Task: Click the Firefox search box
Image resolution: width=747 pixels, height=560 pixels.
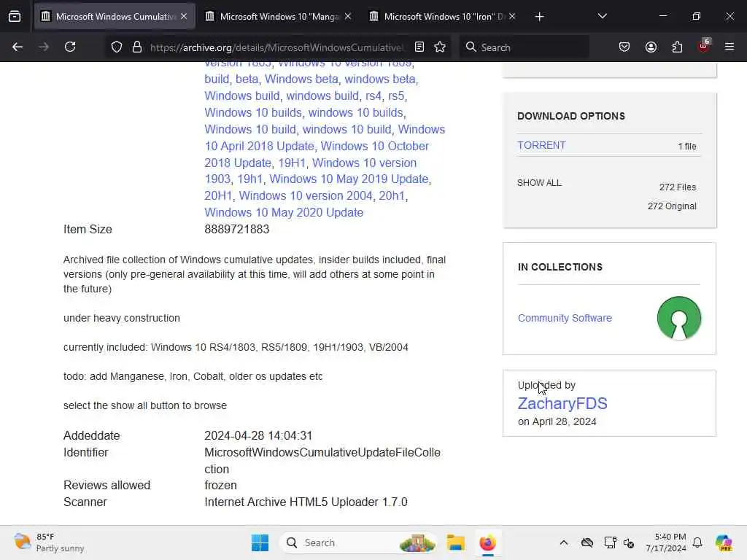Action: tap(524, 47)
